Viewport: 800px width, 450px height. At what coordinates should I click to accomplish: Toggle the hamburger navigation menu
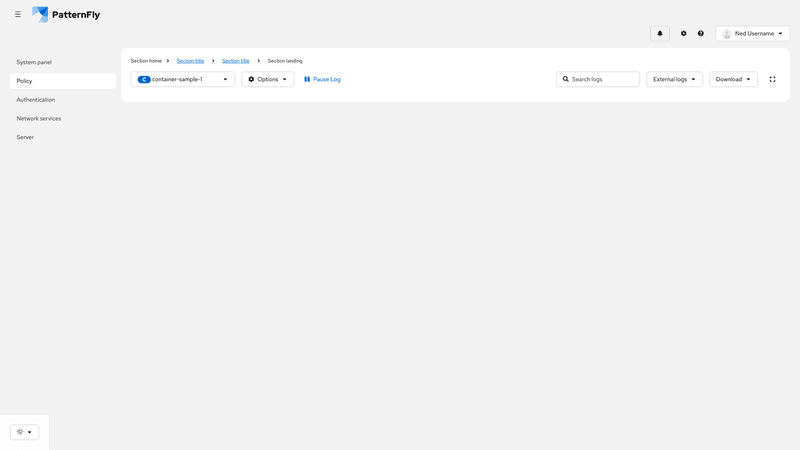point(18,14)
